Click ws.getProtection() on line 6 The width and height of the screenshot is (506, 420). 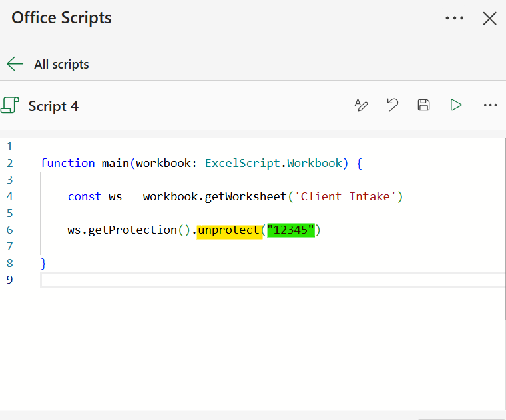tap(128, 230)
